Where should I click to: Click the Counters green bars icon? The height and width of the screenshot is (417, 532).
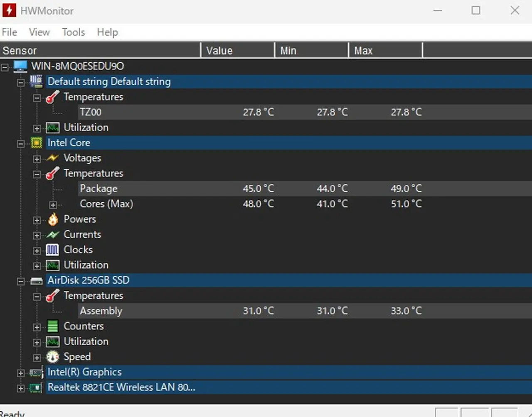(x=53, y=326)
